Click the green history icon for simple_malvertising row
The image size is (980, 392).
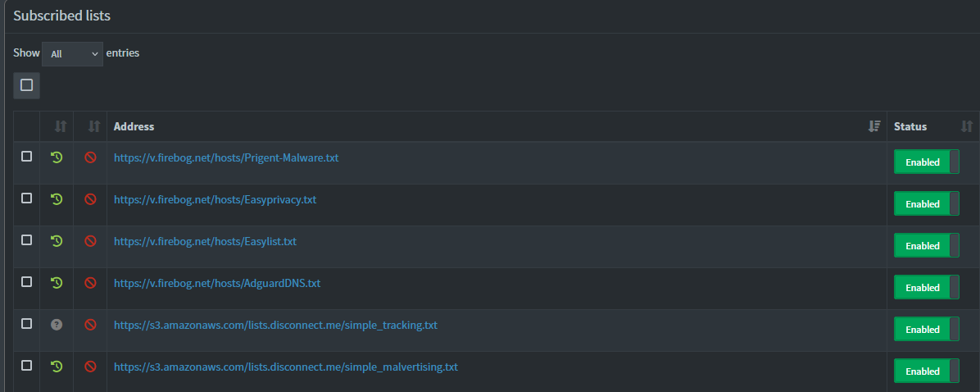coord(57,367)
